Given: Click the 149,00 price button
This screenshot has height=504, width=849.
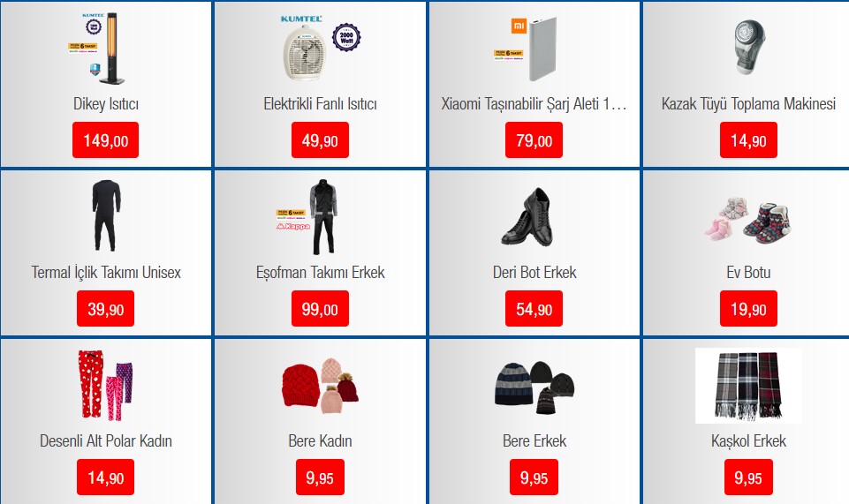Looking at the screenshot, I should [106, 140].
